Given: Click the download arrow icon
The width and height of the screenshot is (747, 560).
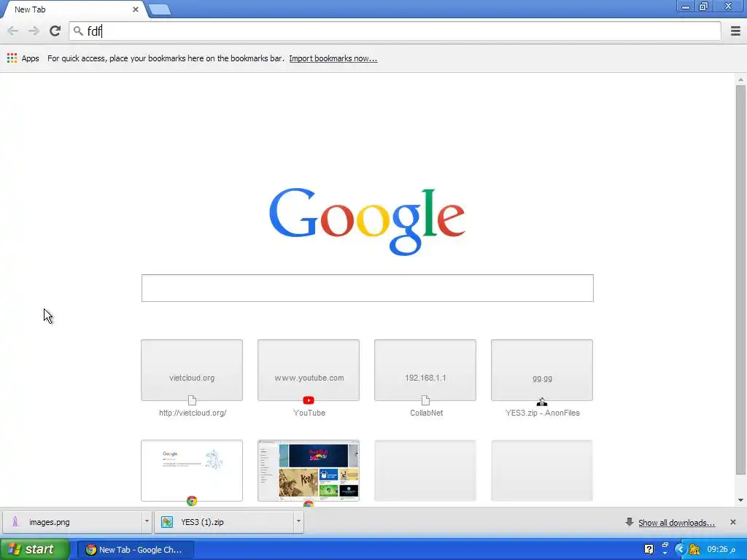Looking at the screenshot, I should coord(630,522).
